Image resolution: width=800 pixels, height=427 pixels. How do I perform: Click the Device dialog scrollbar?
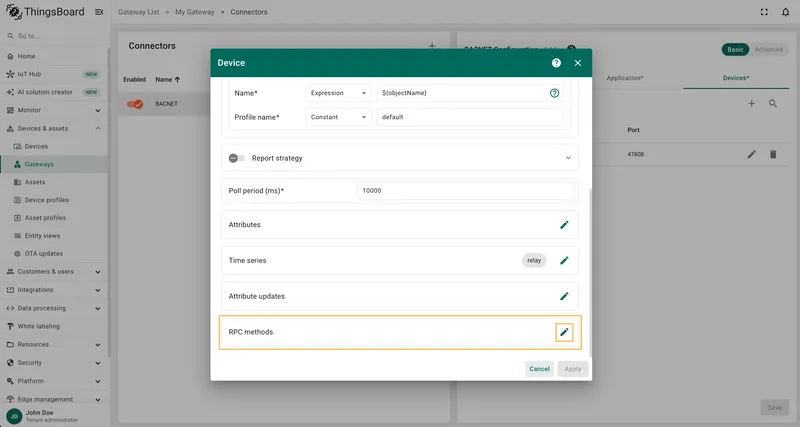tap(590, 273)
